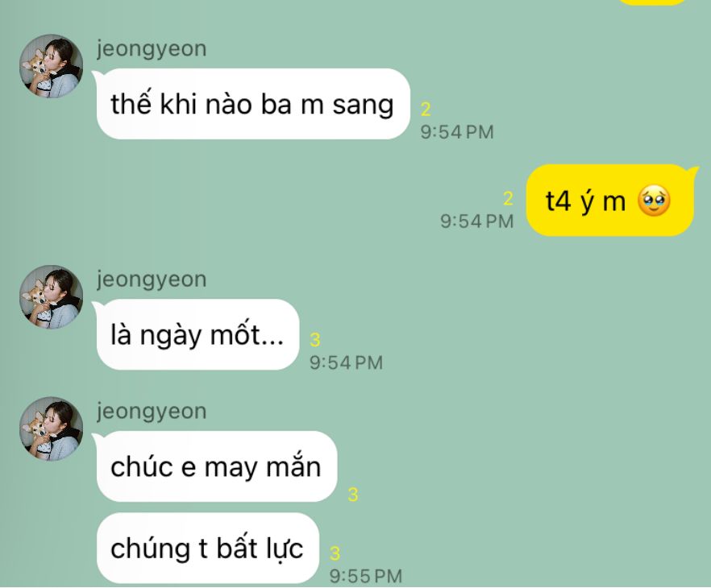
Task: Click the jeongyeon name above 'chúc e may mắn'
Action: point(152,412)
